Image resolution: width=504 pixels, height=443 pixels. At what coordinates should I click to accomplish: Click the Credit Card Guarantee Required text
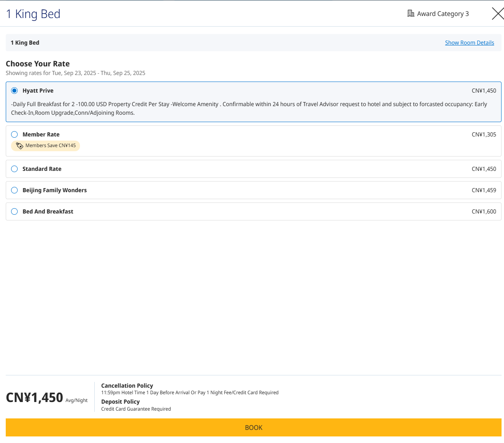[x=136, y=409]
